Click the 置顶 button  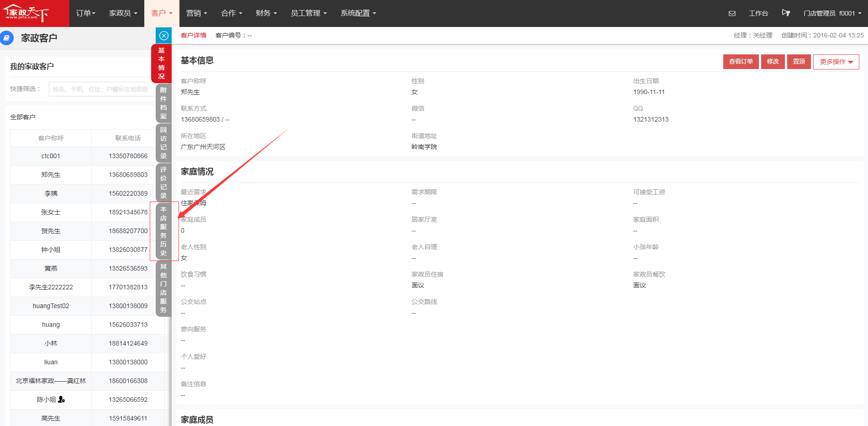click(799, 62)
